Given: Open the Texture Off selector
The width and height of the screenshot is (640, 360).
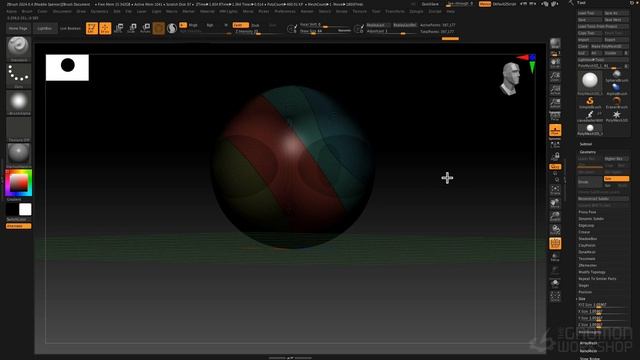Looking at the screenshot, I should [x=18, y=128].
